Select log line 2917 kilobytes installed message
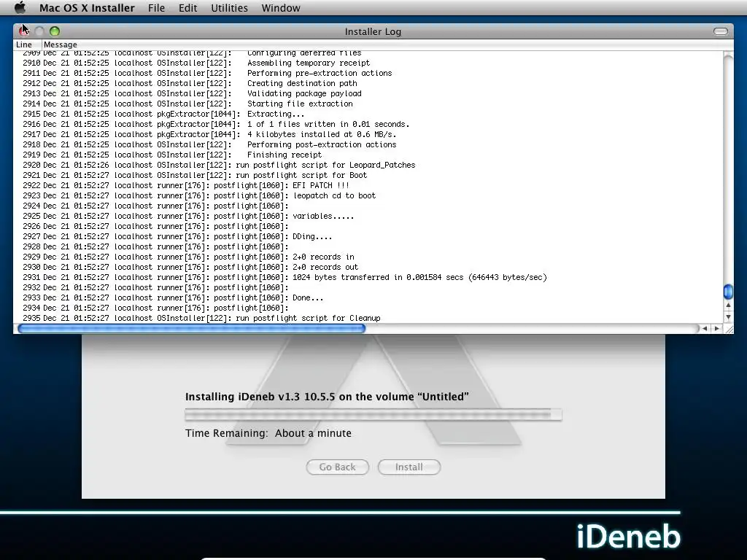 368,134
